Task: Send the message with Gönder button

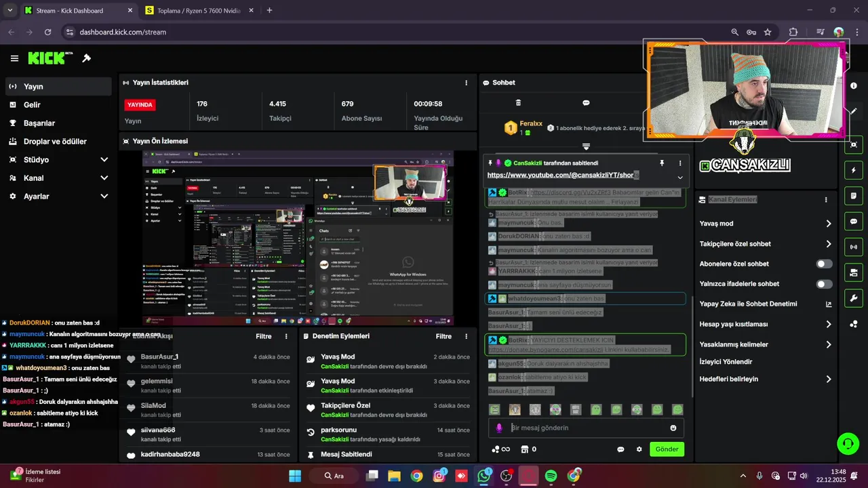Action: tap(667, 449)
